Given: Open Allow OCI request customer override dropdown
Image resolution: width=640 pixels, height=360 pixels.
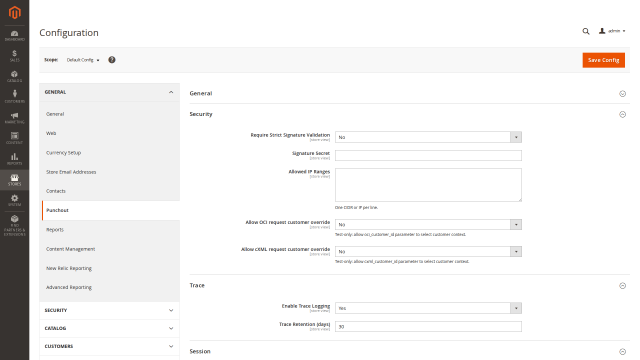Looking at the screenshot, I should click(428, 224).
